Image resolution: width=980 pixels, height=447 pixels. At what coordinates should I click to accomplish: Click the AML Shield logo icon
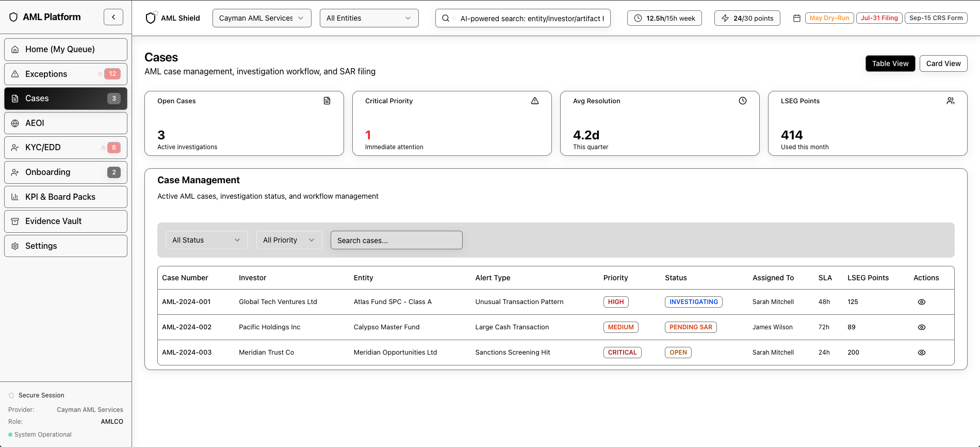[151, 18]
